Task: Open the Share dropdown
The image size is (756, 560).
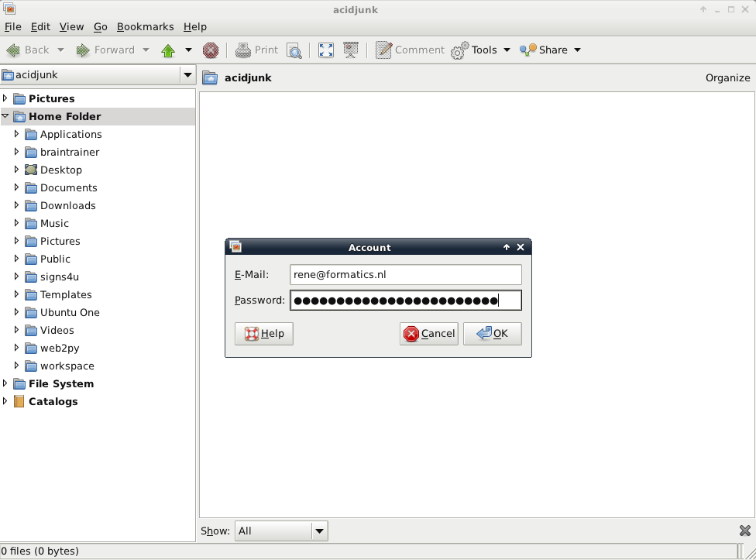Action: pos(550,50)
